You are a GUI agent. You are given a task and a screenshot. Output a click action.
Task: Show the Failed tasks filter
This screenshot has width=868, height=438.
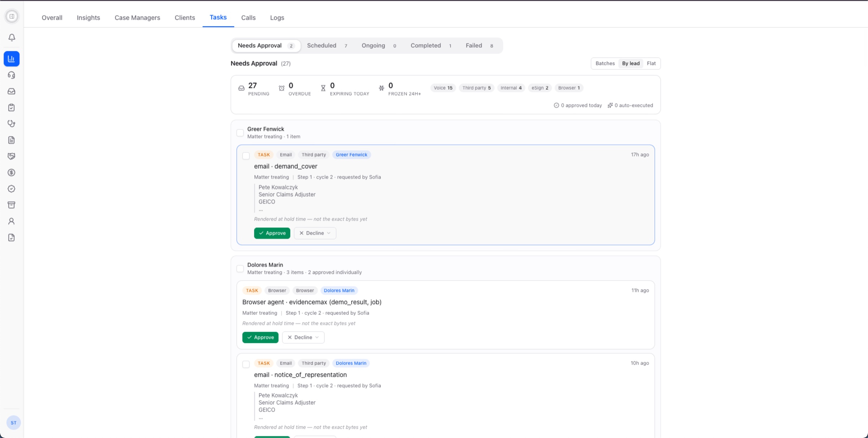(479, 46)
